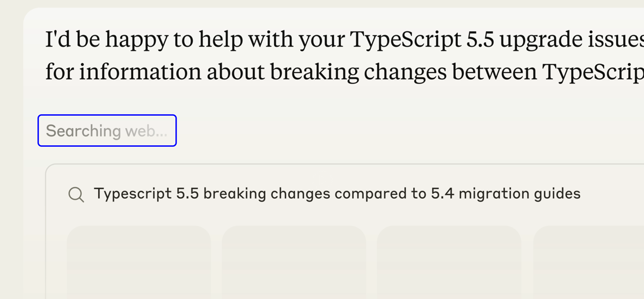
Task: Open the partially visible fourth result card
Action: [x=588, y=262]
